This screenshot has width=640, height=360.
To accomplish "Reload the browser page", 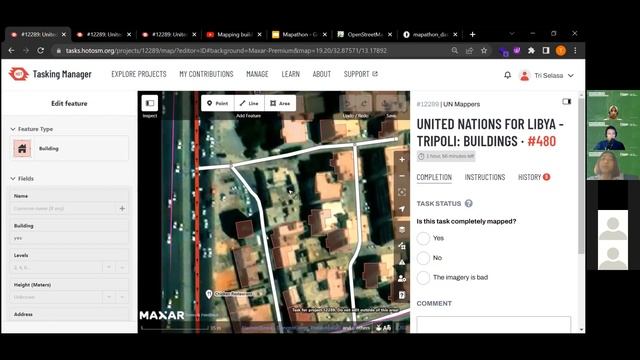I will pos(40,51).
